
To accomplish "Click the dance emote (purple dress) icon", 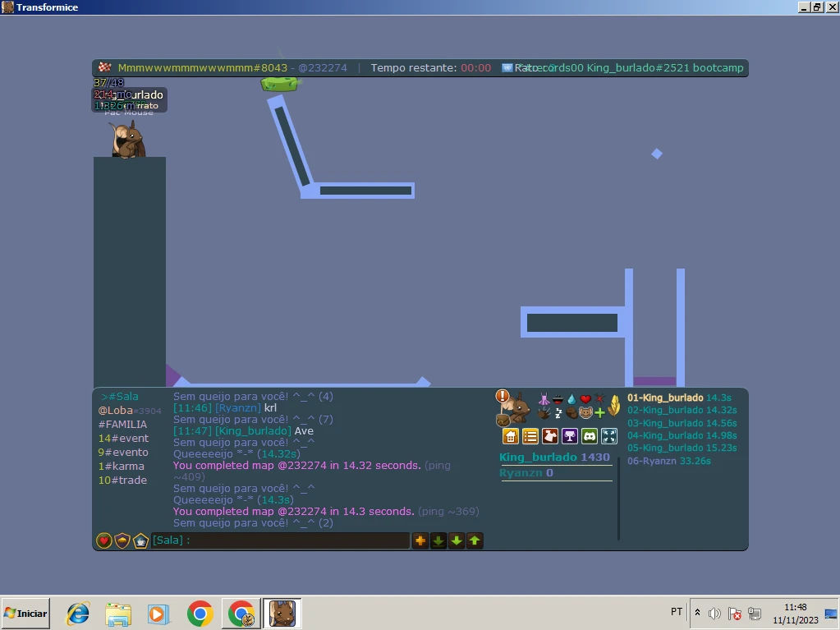I will click(x=544, y=399).
